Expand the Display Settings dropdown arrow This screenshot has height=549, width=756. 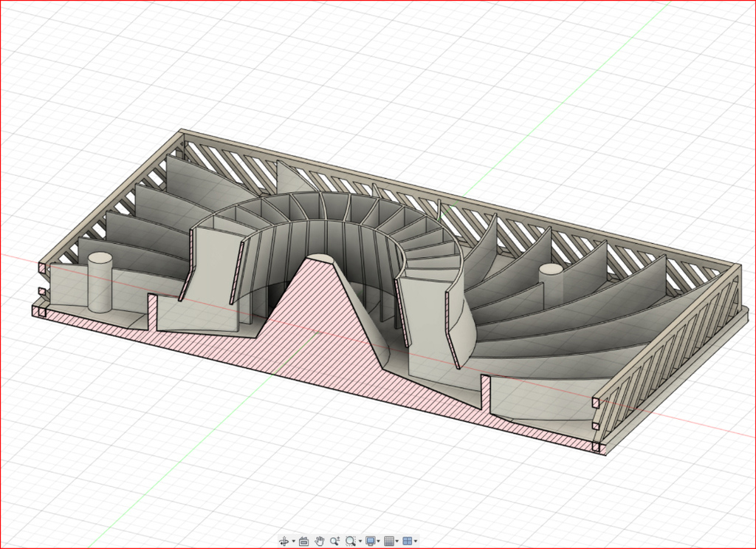tap(379, 542)
